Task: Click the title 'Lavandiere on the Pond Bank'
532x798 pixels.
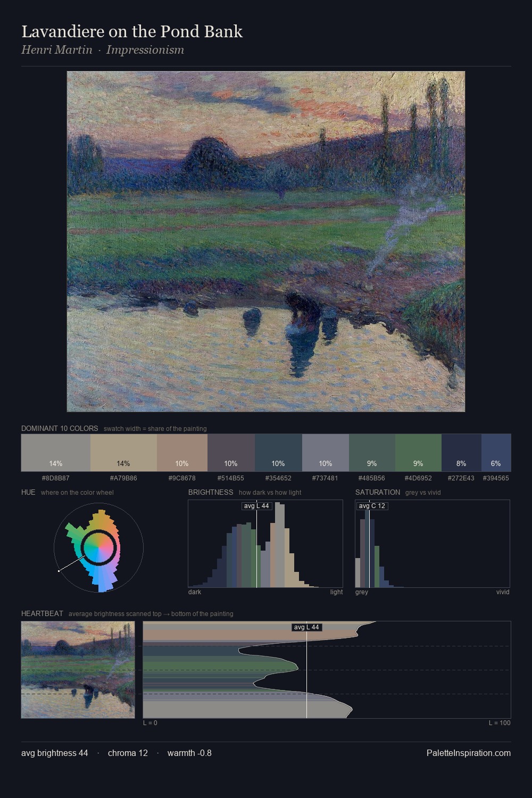Action: pos(132,31)
